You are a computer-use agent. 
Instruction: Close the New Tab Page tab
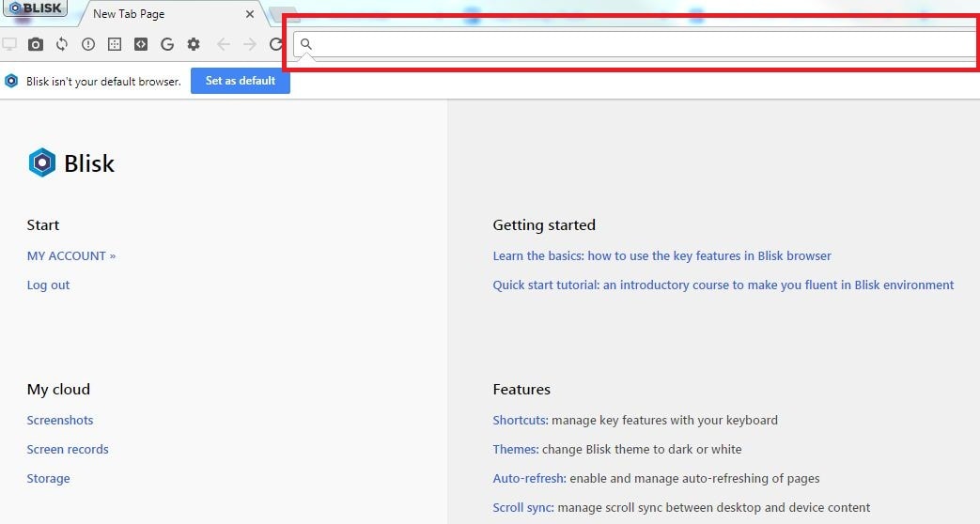coord(249,14)
